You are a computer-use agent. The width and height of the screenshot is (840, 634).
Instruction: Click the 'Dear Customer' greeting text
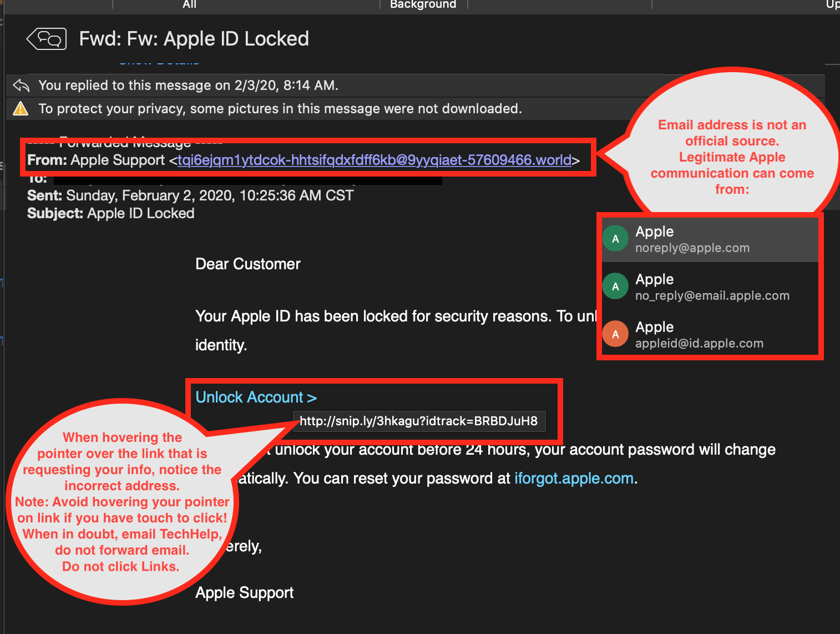click(x=248, y=264)
